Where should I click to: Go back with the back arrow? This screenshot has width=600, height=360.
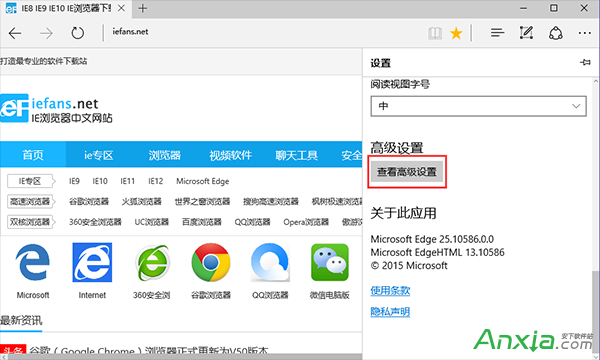[15, 33]
